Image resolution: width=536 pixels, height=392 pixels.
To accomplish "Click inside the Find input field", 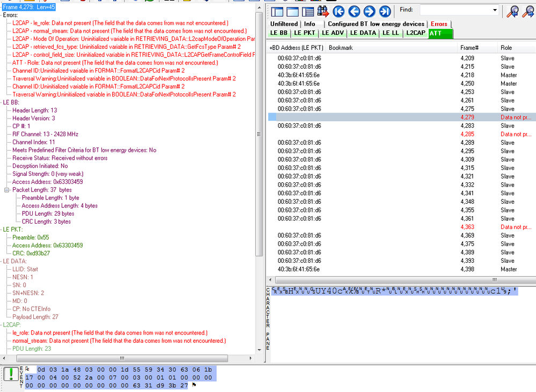I will click(x=456, y=10).
